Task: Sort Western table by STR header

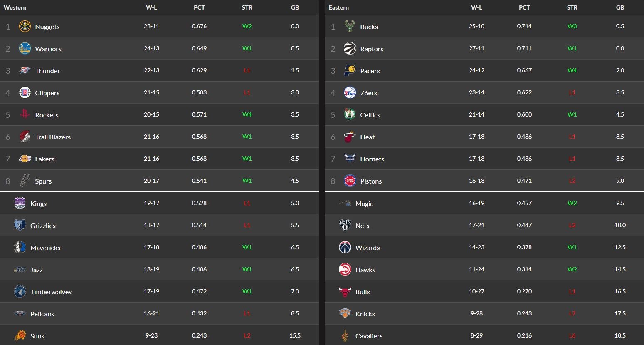Action: point(247,7)
